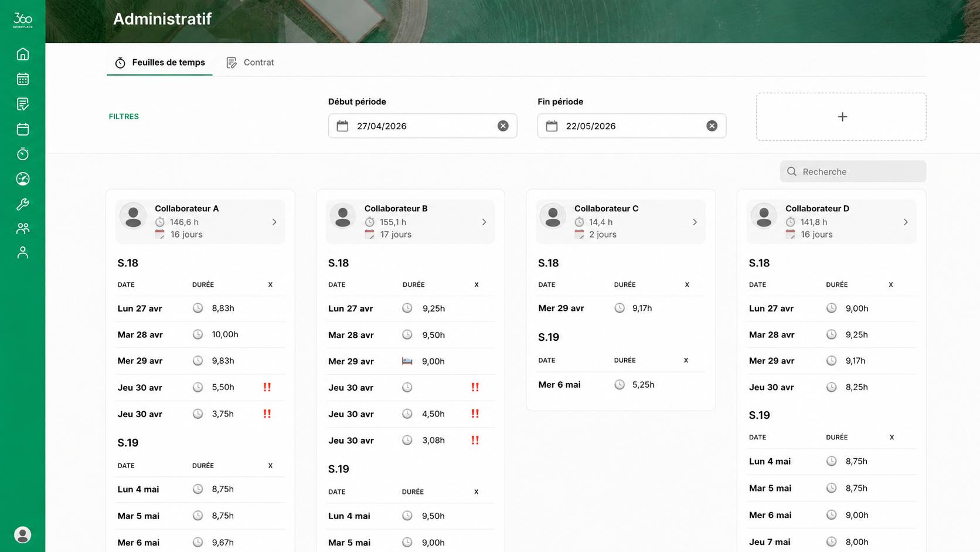Open calendar icon in Fin période field

pos(552,126)
